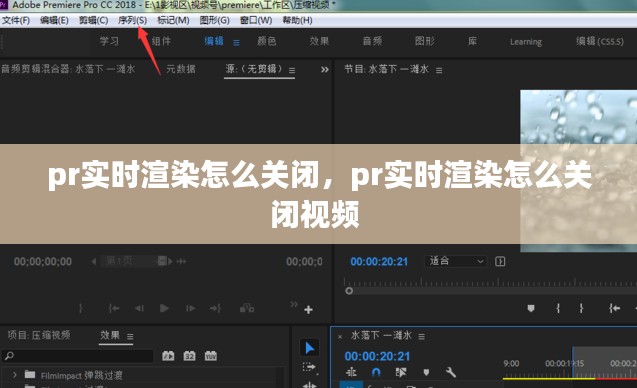
Task: Open the timeline 水落下 一滩水 panel menu
Action: pos(422,336)
